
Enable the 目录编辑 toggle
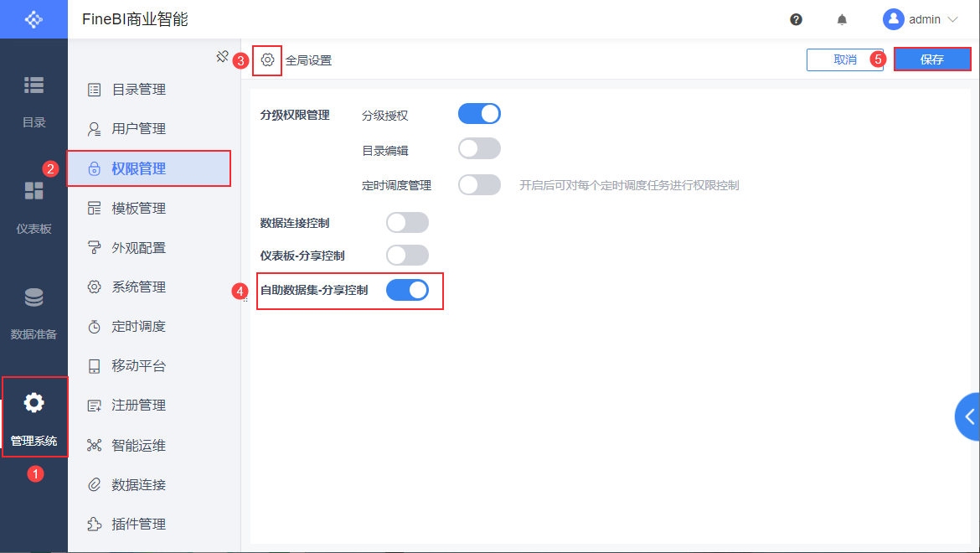479,149
